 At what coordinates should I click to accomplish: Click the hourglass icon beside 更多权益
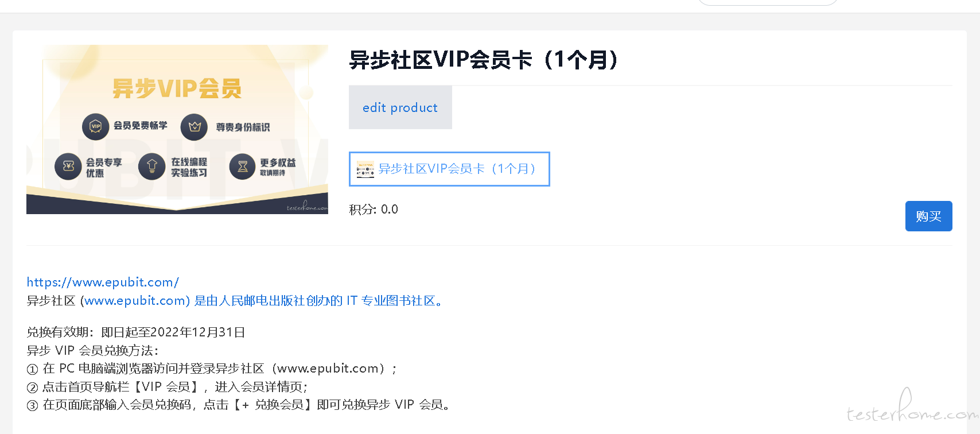point(243,166)
